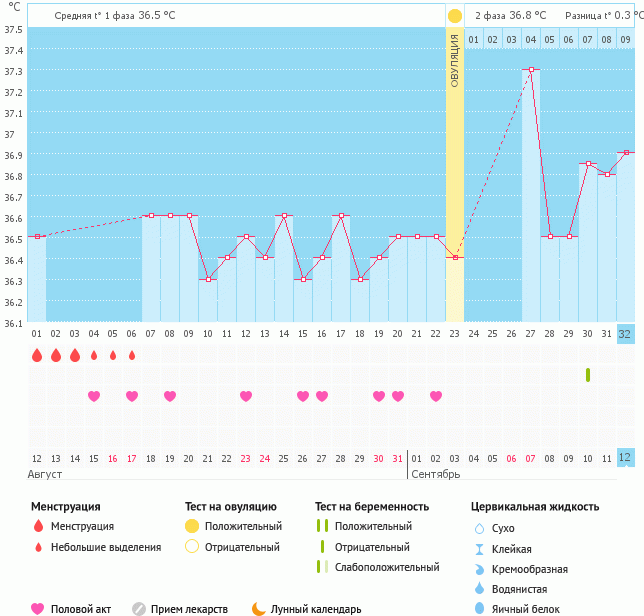Click the Кремообразная cervical fluid legend icon
644x616 pixels.
(479, 568)
